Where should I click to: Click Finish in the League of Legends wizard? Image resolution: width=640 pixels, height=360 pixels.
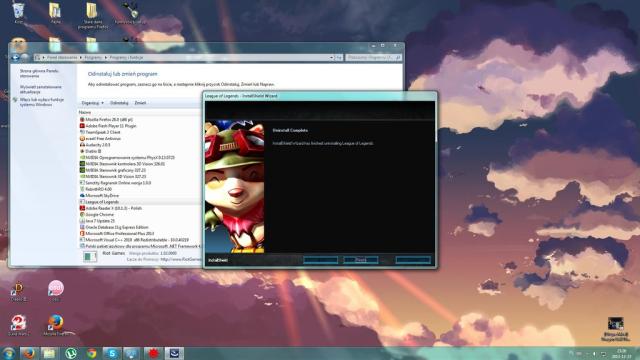click(x=360, y=260)
